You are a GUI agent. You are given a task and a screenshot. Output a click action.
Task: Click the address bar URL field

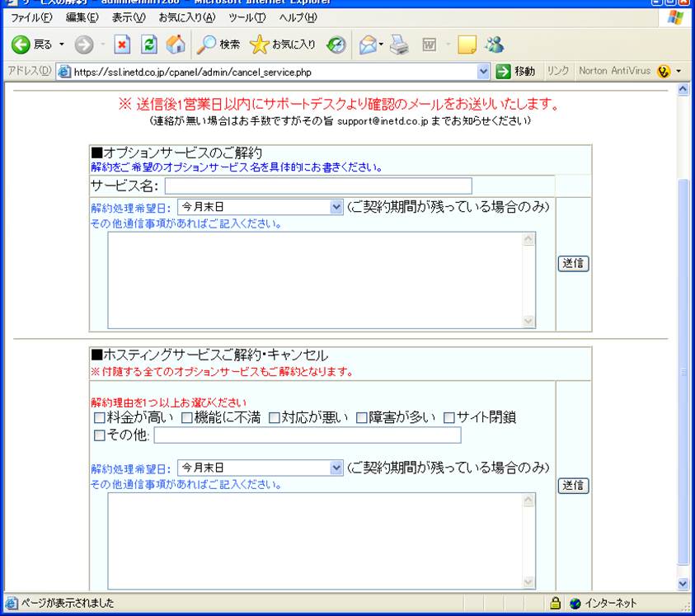point(275,72)
